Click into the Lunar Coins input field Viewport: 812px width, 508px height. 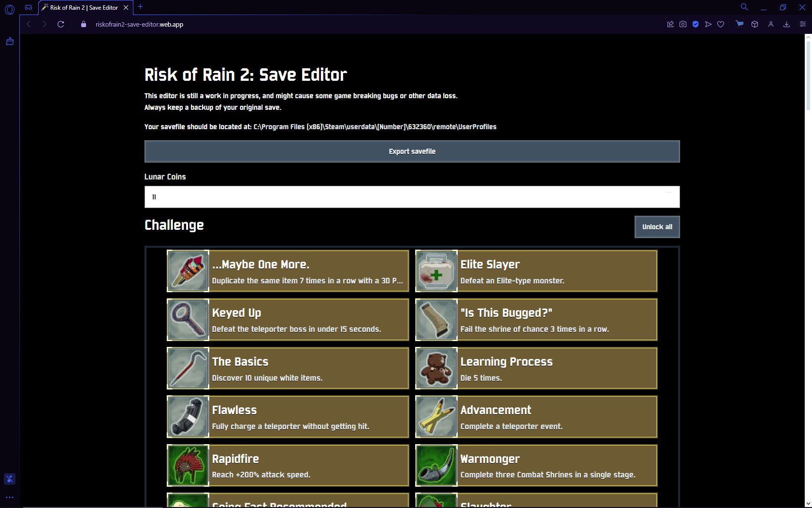pos(412,197)
